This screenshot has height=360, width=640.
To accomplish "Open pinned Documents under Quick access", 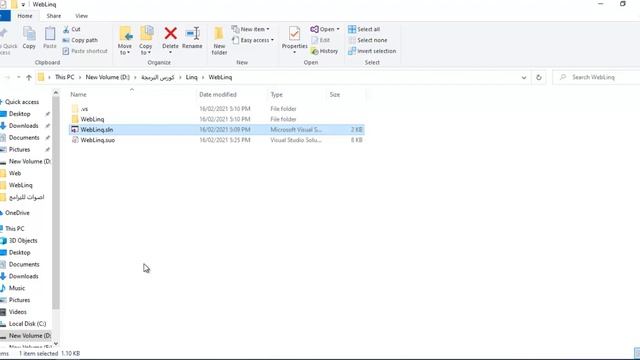I will click(24, 138).
